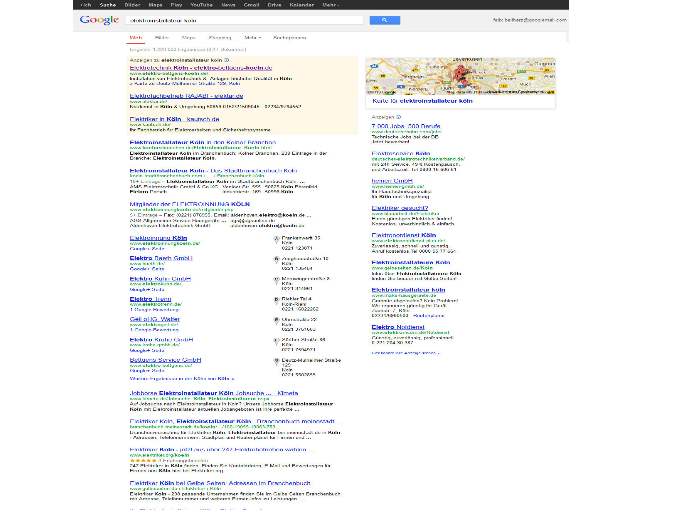Switch to the Shopping results tab
Screen dimensions: 680x510
point(220,38)
